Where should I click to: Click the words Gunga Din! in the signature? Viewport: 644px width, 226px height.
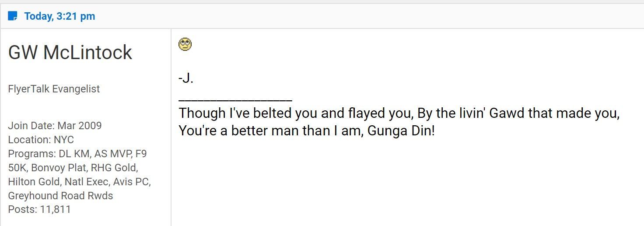click(x=401, y=131)
